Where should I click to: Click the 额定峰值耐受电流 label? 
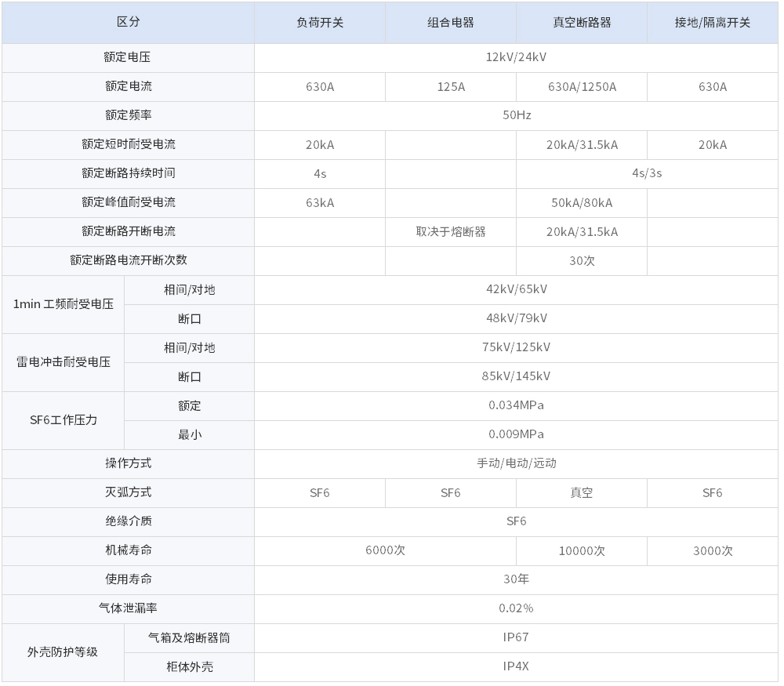[128, 202]
